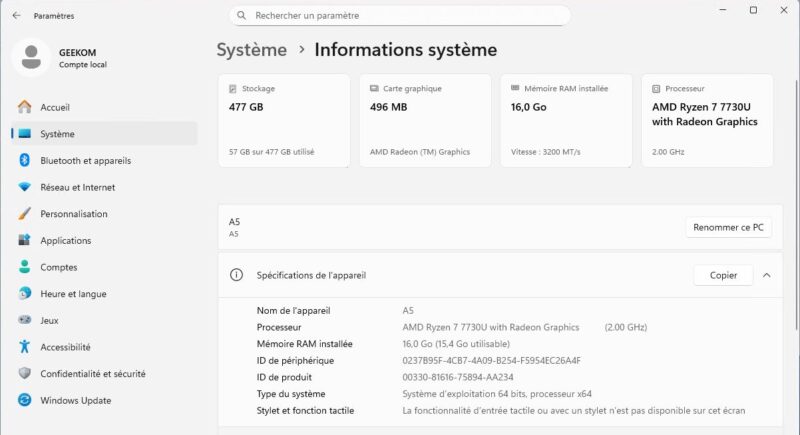Viewport: 800px width, 435px height.
Task: Select Personnalisation in the sidebar
Action: click(x=104, y=214)
